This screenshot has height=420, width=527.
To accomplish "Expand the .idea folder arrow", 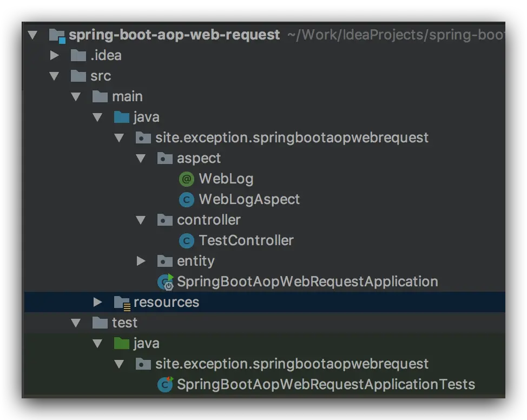I will tap(54, 55).
